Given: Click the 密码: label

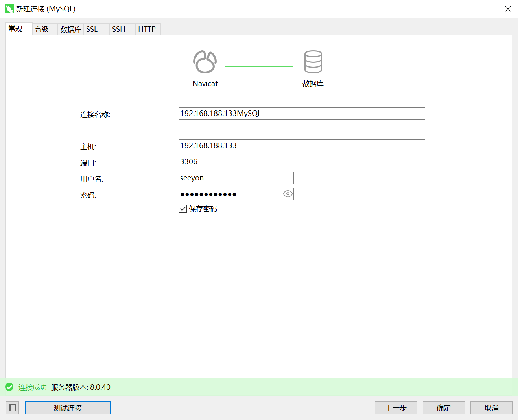Looking at the screenshot, I should [88, 195].
